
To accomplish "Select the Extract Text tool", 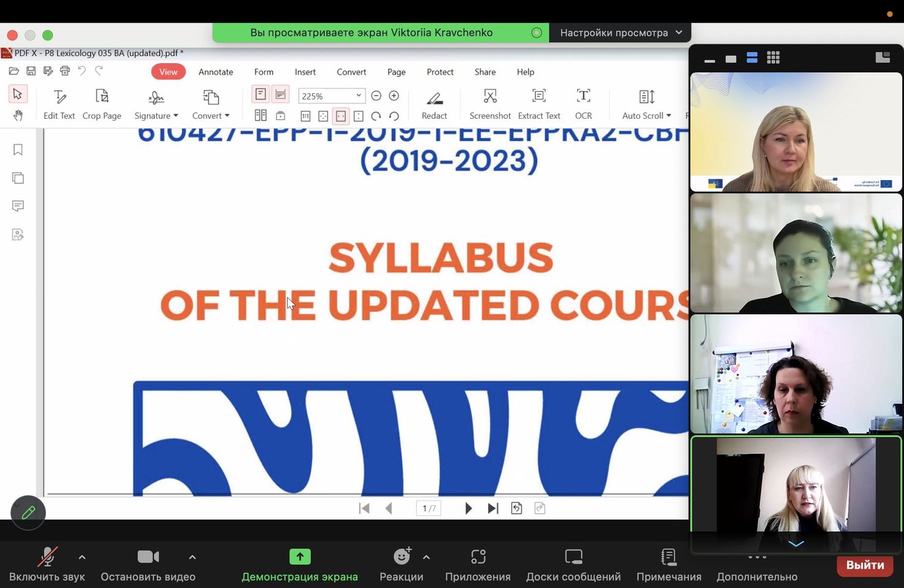I will click(x=539, y=104).
